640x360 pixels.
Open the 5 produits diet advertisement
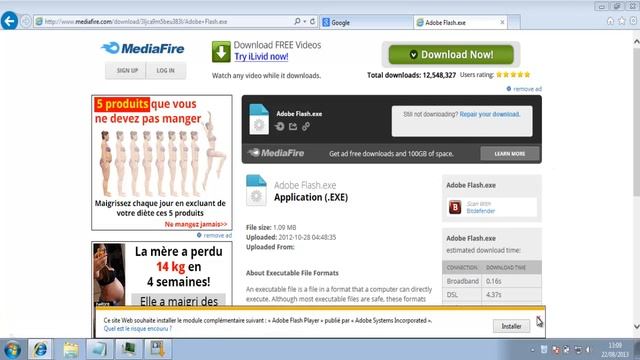point(162,162)
